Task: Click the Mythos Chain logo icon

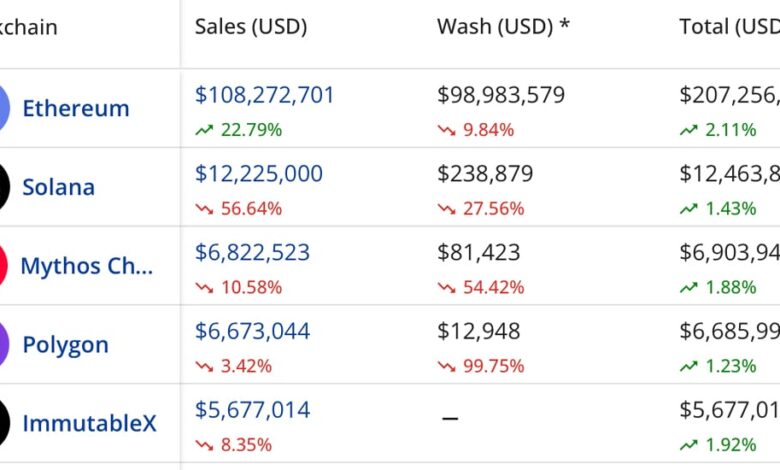Action: click(3, 266)
